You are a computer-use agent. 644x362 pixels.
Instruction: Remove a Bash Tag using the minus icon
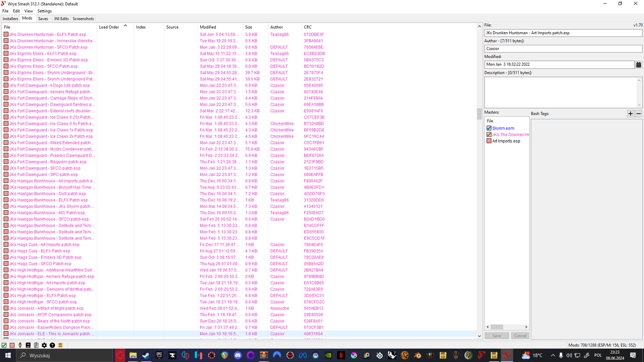click(x=638, y=113)
